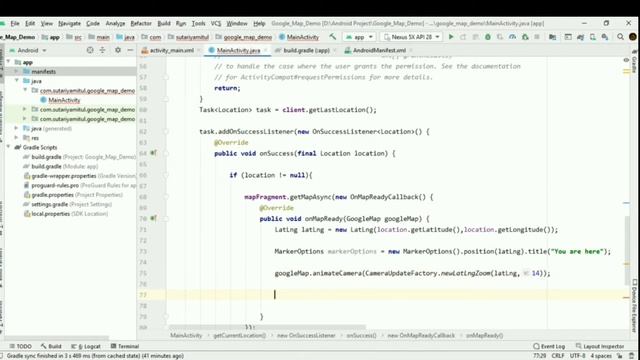640x360 pixels.
Task: Open the Layout Inspector
Action: coord(600,346)
